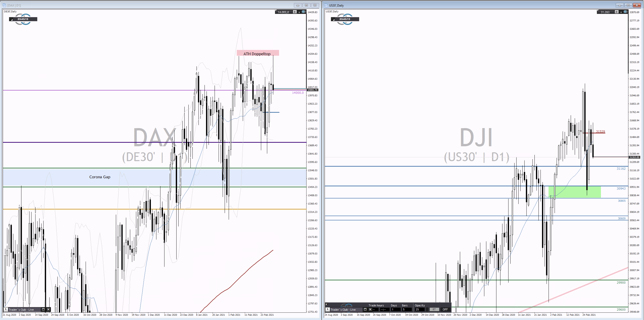644x320 pixels.
Task: Click the 31529 red level label
Action: [601, 132]
